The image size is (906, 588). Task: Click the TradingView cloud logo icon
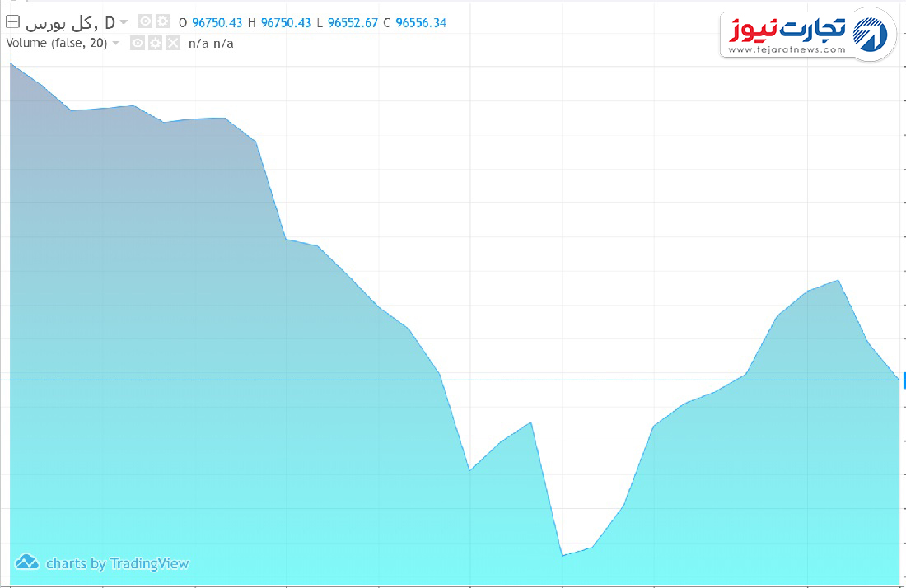tap(27, 562)
